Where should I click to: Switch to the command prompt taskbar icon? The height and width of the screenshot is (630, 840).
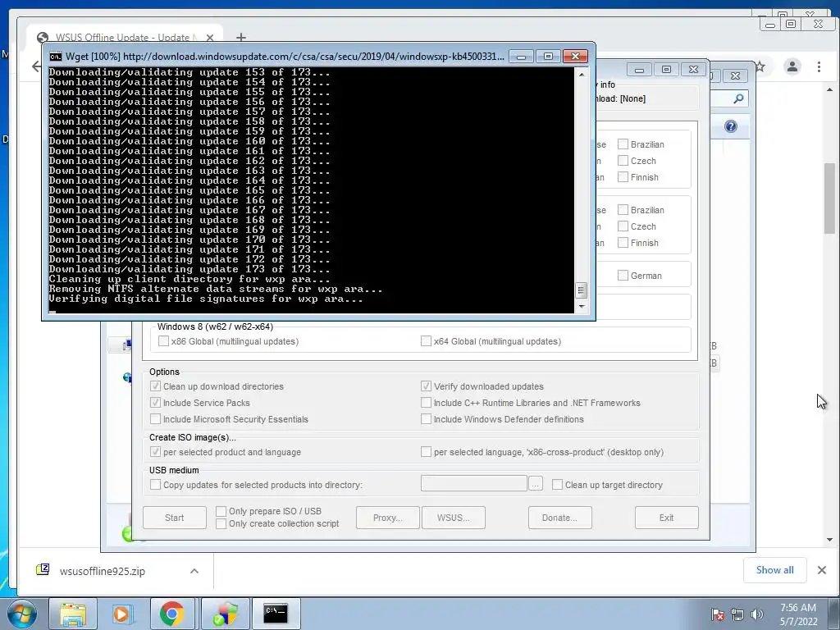click(x=276, y=614)
